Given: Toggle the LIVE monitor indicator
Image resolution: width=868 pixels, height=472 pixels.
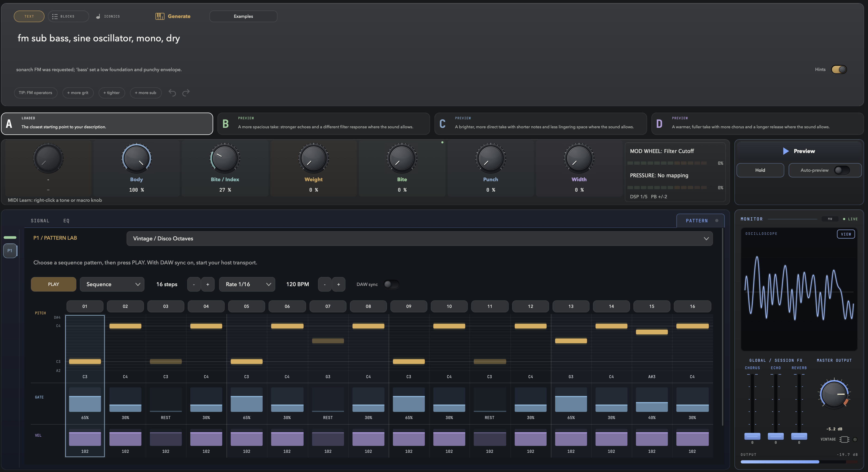Looking at the screenshot, I should click(850, 219).
